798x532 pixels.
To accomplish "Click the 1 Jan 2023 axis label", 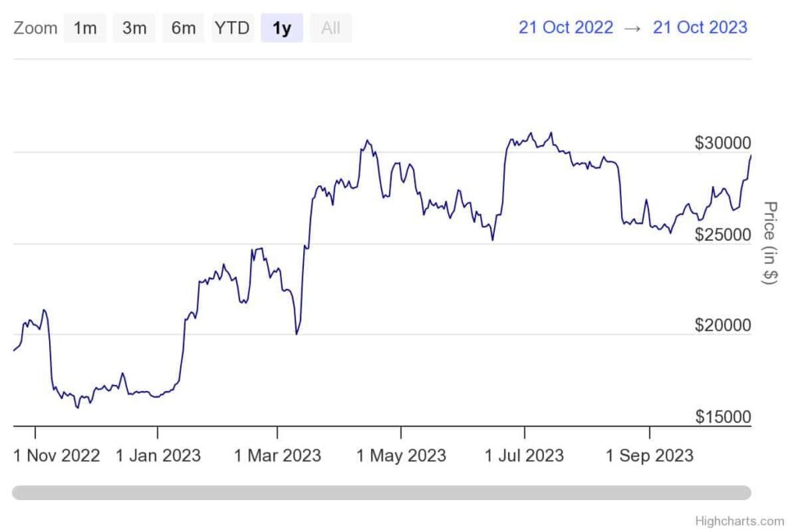I will tap(158, 456).
